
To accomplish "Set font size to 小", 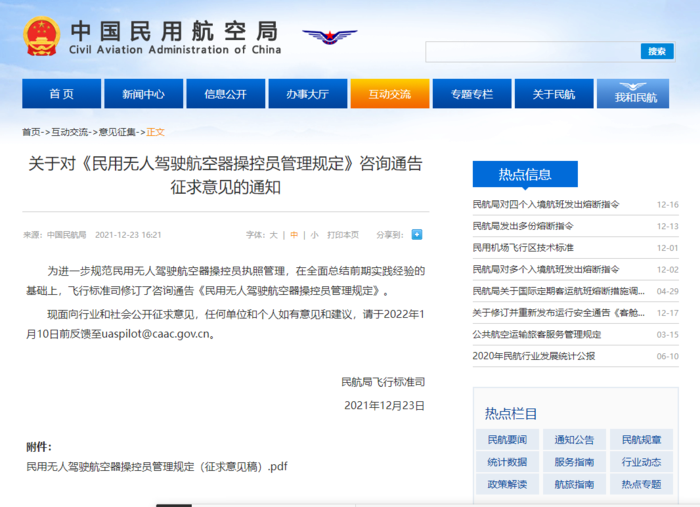I will (314, 235).
